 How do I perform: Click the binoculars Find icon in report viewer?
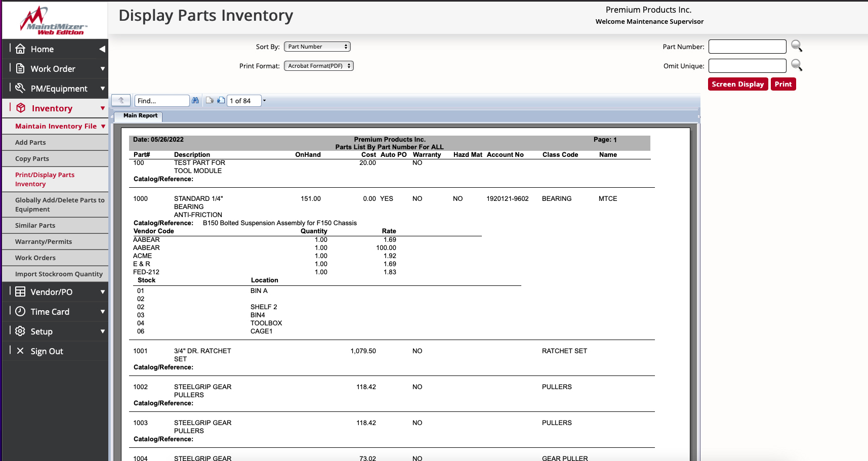[x=195, y=100]
